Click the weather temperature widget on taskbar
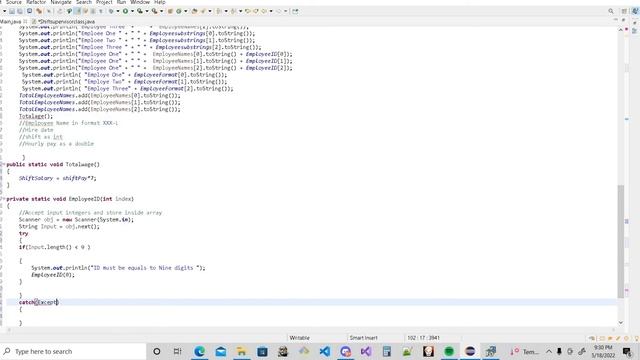 click(x=525, y=351)
